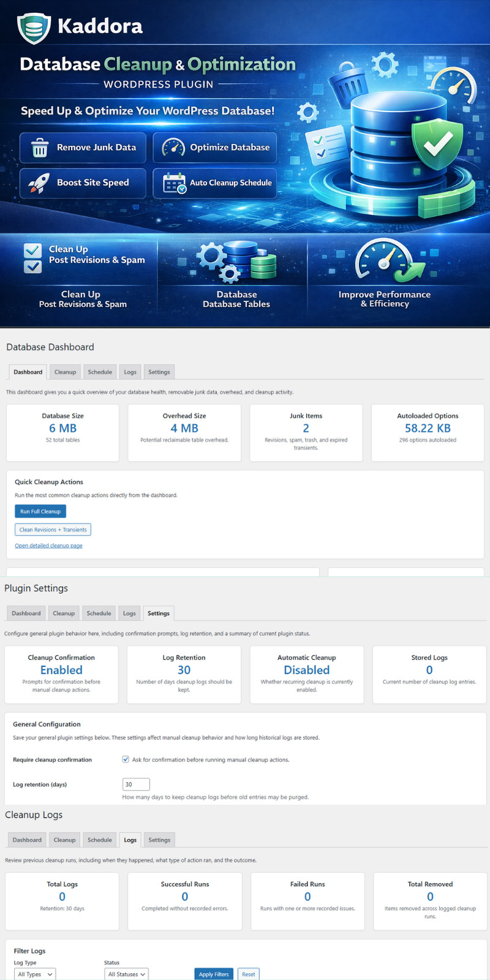The height and width of the screenshot is (980, 490).
Task: Click the Boost Site Speed banner label
Action: [92, 183]
